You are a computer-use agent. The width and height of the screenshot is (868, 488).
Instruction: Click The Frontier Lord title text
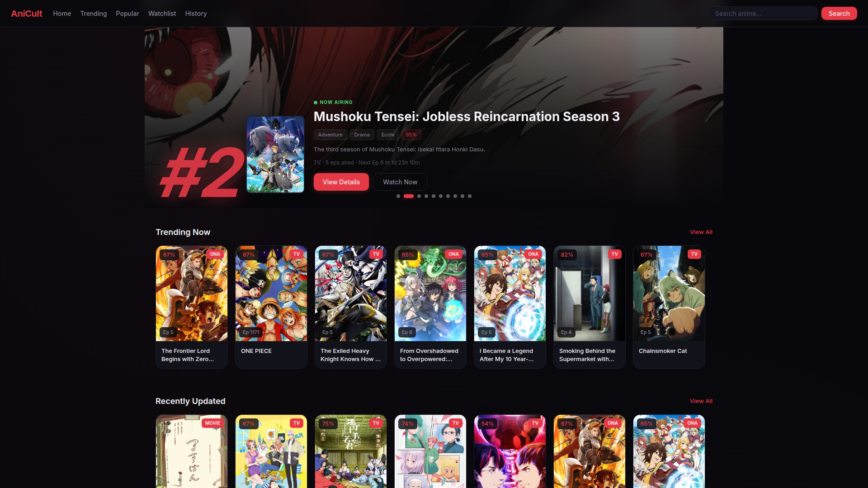[188, 355]
